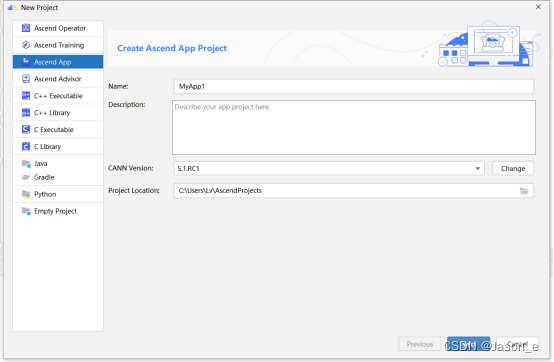Click the Empty Project icon

pyautogui.click(x=26, y=211)
